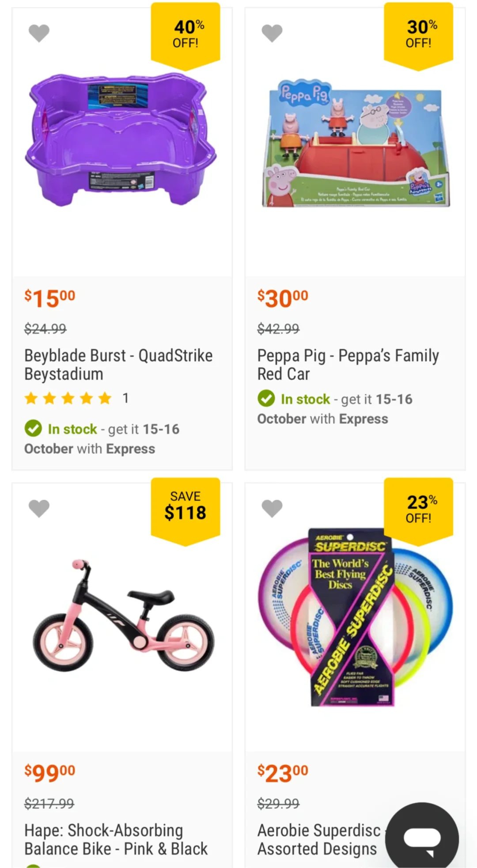Click the 40% OFF badge
This screenshot has height=868, width=477.
185,34
